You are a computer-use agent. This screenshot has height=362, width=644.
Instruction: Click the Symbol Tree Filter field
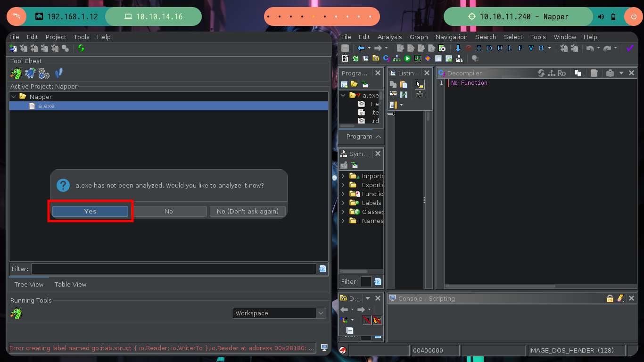tap(366, 281)
